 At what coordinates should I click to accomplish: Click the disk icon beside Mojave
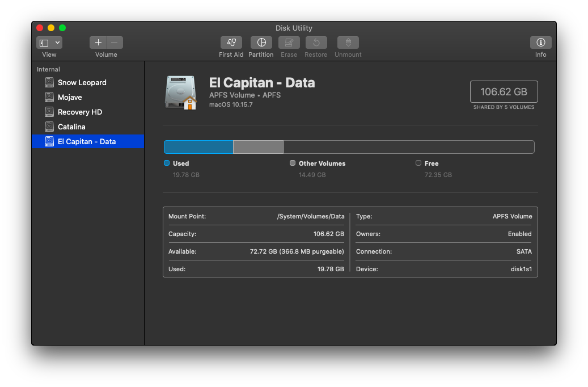click(x=49, y=97)
